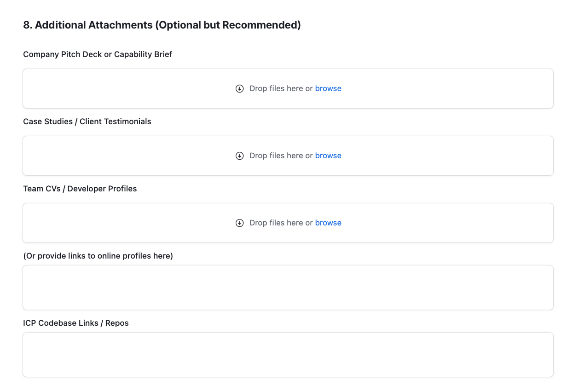Click "Drop files here or" text under Pitch Deck

coord(281,88)
